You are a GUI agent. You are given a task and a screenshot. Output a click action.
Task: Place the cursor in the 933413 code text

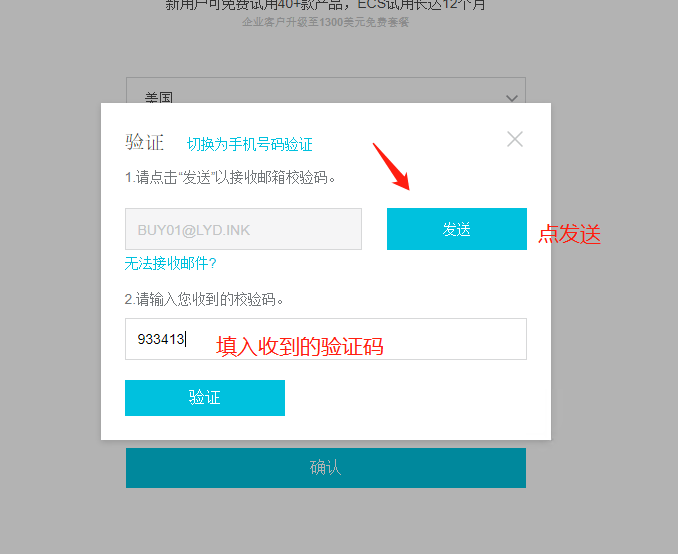(161, 339)
